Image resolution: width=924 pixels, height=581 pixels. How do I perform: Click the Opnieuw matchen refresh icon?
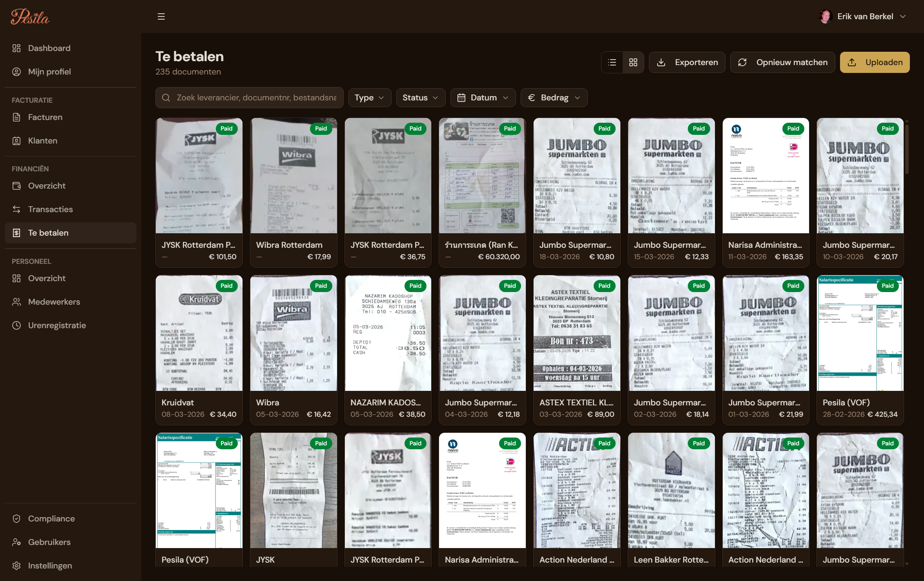743,62
